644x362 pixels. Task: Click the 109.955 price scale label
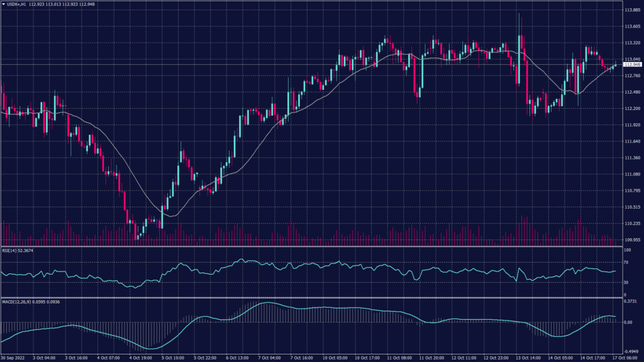pos(631,239)
